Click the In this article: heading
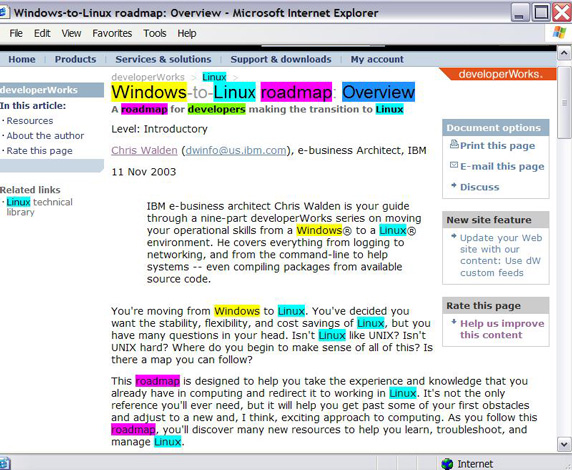Image resolution: width=572 pixels, height=470 pixels. point(33,106)
